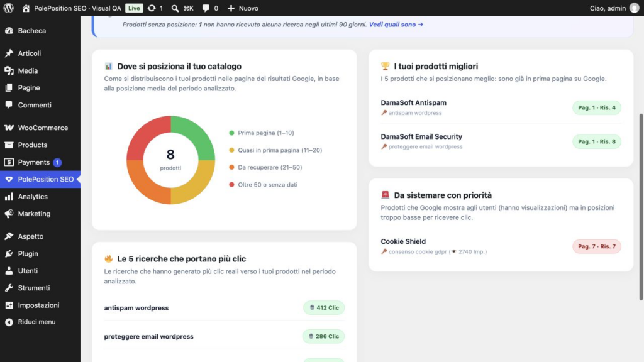Click 'Ciao, admin' account link
Viewport: 644px width, 362px height.
(x=608, y=8)
